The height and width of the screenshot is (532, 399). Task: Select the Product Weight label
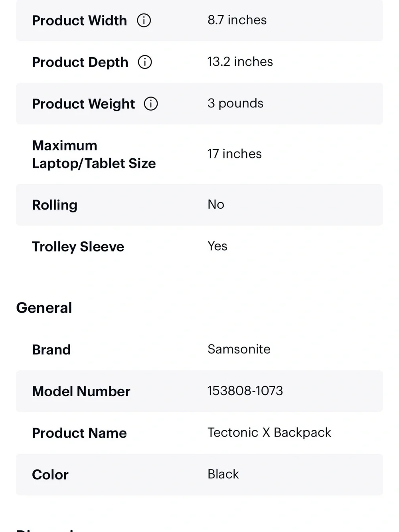(x=83, y=104)
